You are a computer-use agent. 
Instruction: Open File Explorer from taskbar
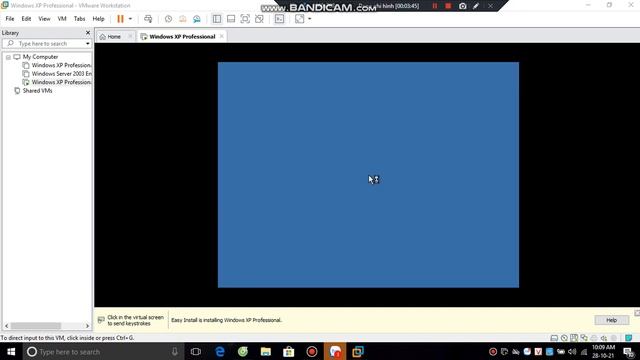point(266,351)
